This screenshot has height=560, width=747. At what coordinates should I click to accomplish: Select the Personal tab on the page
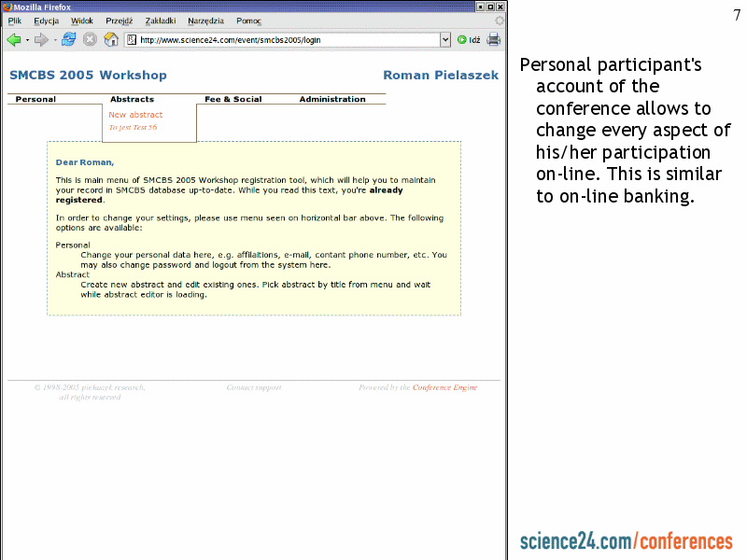(35, 99)
